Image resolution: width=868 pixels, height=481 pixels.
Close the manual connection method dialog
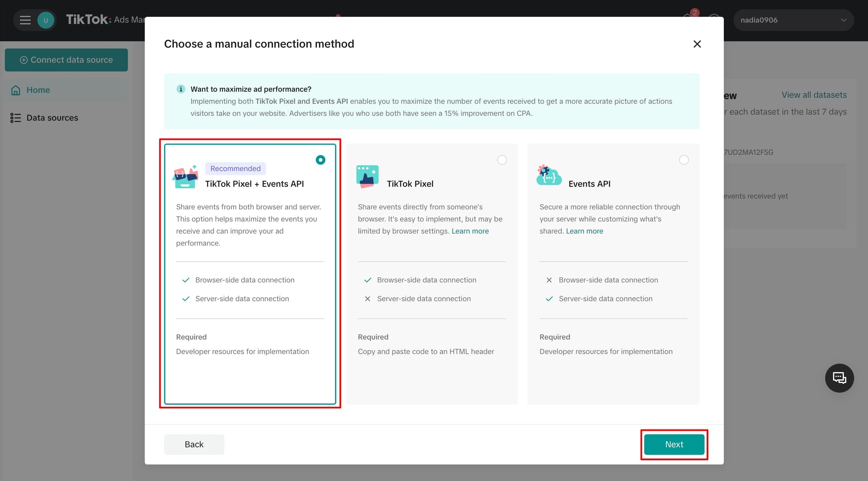click(x=697, y=44)
